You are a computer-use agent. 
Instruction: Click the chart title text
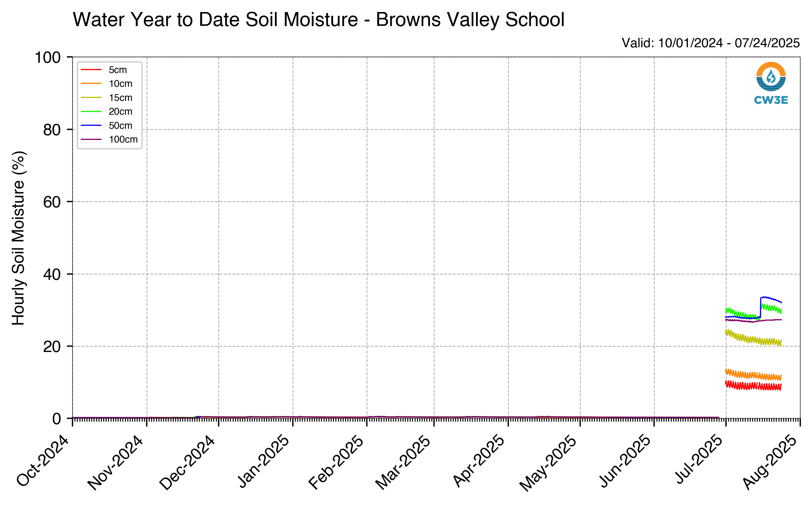319,19
